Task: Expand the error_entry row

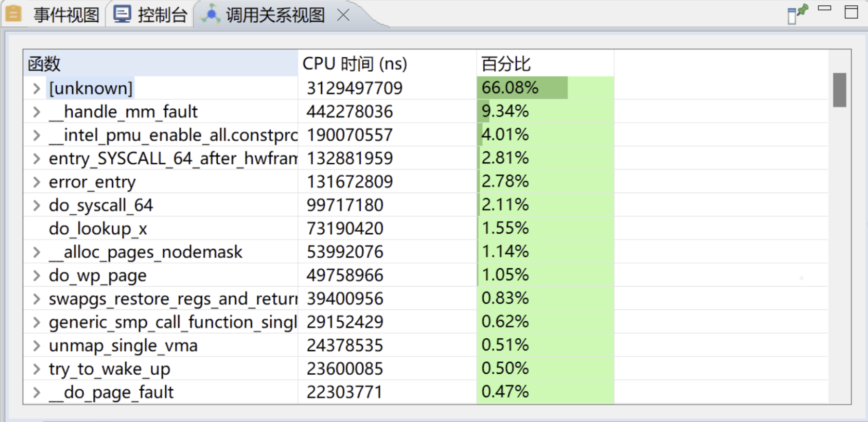Action: tap(36, 182)
